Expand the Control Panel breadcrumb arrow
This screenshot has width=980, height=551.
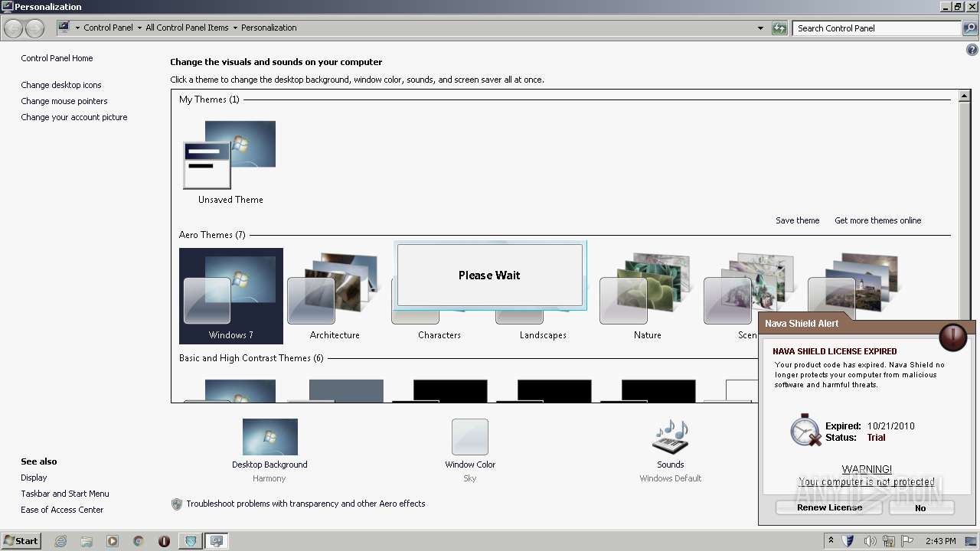point(139,28)
